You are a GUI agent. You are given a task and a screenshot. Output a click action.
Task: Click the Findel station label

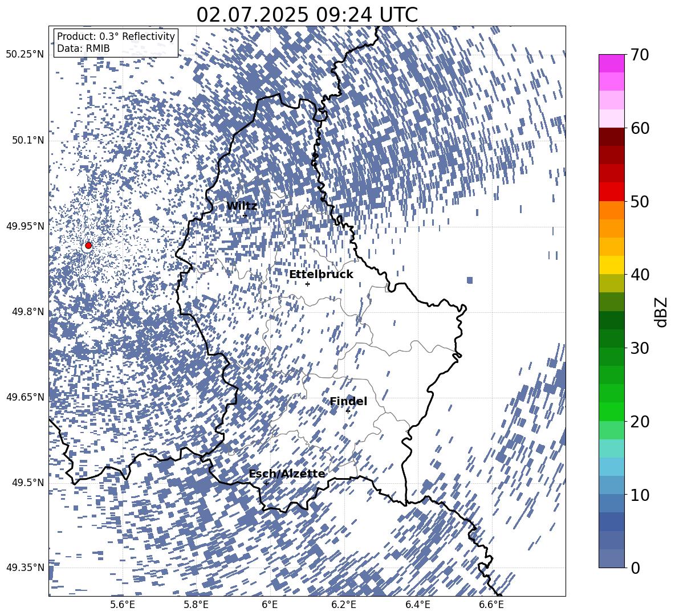click(348, 401)
